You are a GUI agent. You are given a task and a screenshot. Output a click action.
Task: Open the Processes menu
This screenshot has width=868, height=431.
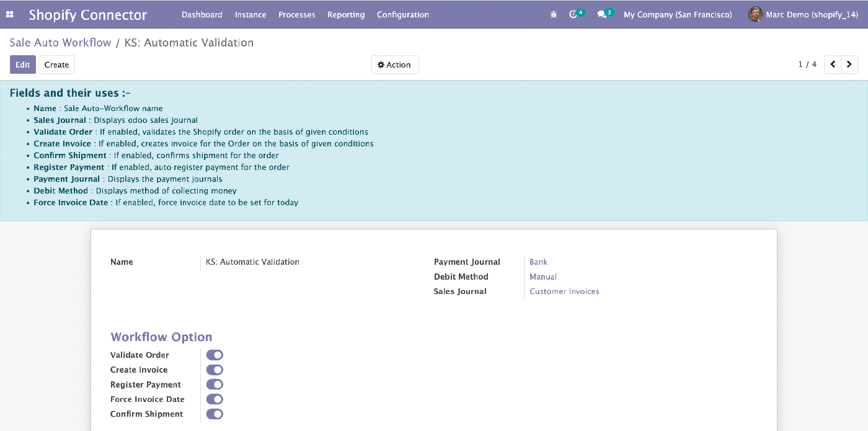pos(297,14)
